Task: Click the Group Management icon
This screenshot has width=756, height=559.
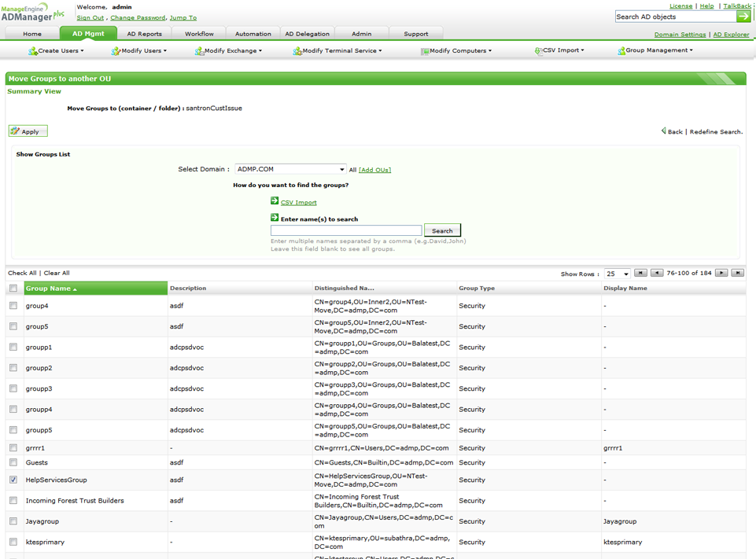Action: pos(621,51)
